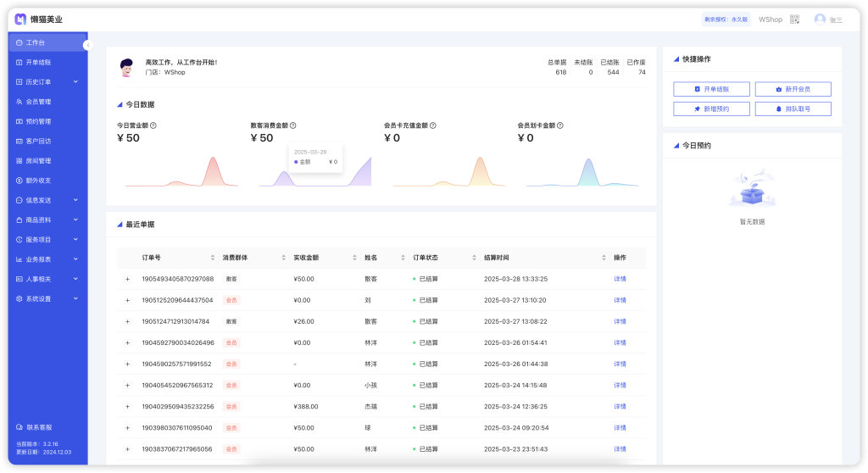This screenshot has width=868, height=473.
Task: Open the 工作台 dashboard icon in sidebar
Action: tap(19, 42)
